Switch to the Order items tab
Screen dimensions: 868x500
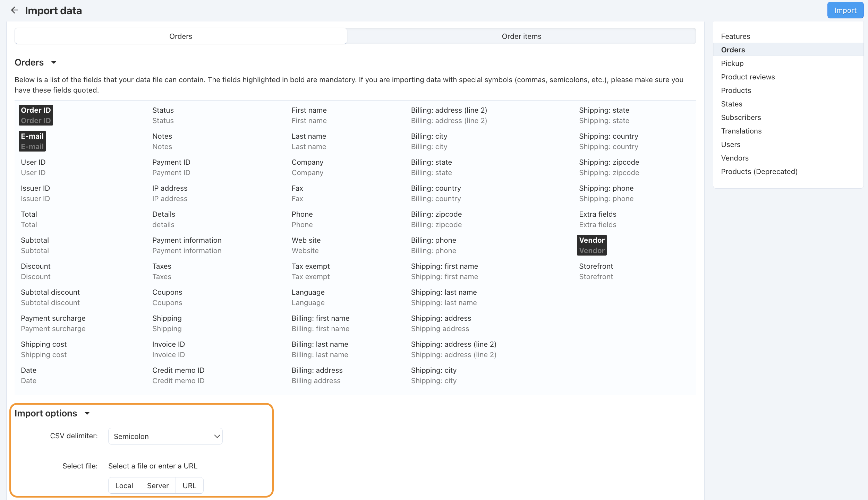click(521, 36)
